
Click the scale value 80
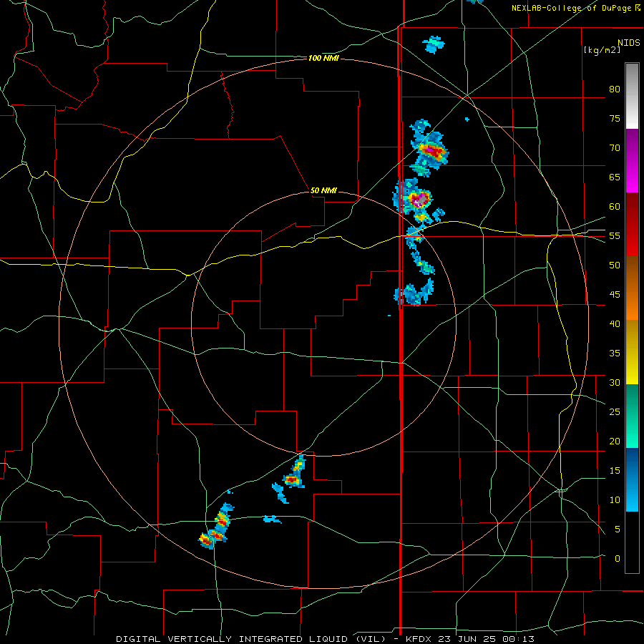click(615, 89)
